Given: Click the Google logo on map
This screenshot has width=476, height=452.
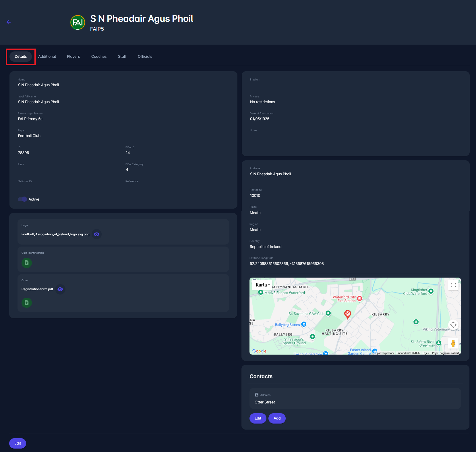Looking at the screenshot, I should click(x=259, y=351).
